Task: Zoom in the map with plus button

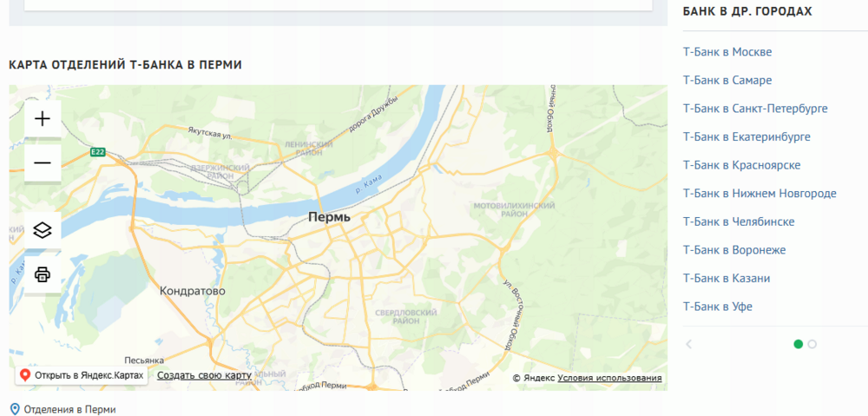Action: point(43,118)
